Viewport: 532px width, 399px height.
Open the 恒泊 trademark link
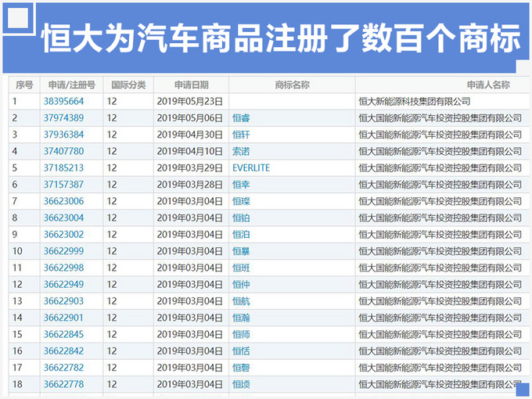coord(241,234)
